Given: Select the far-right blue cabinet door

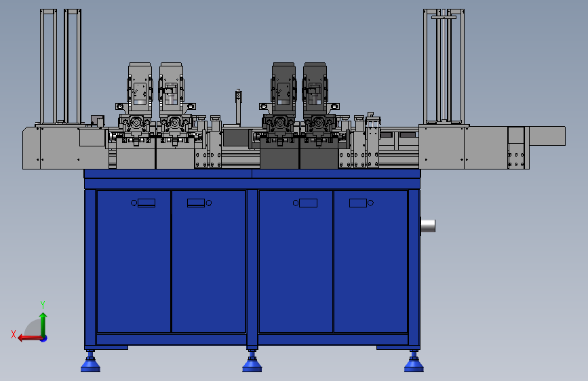Looking at the screenshot, I should pos(370,262).
